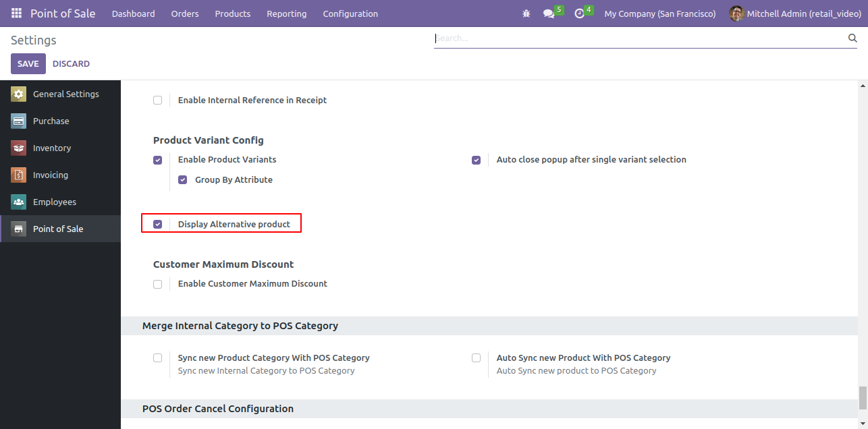Screen dimensions: 868x429
Task: Select Point of Sale in the sidebar
Action: click(60, 229)
